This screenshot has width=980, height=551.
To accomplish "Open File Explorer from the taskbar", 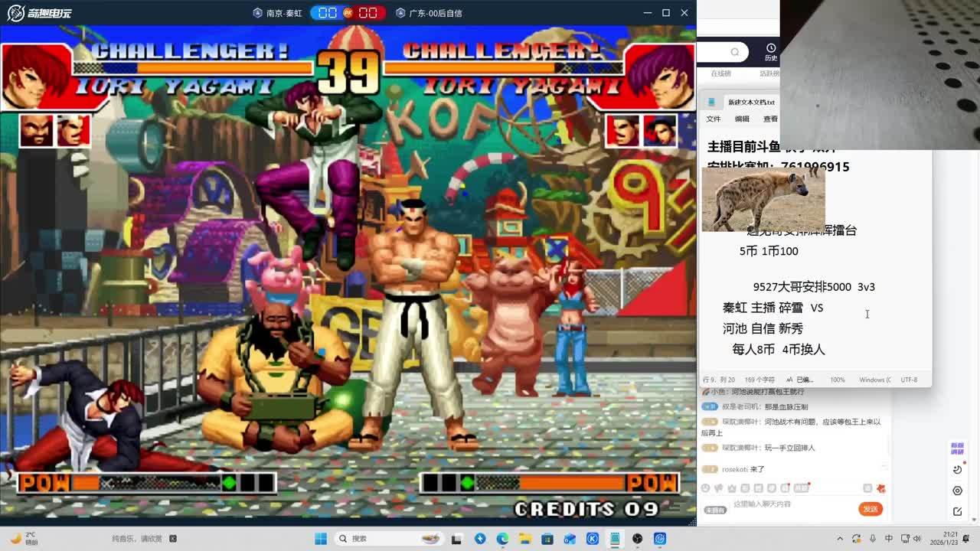I will click(525, 539).
